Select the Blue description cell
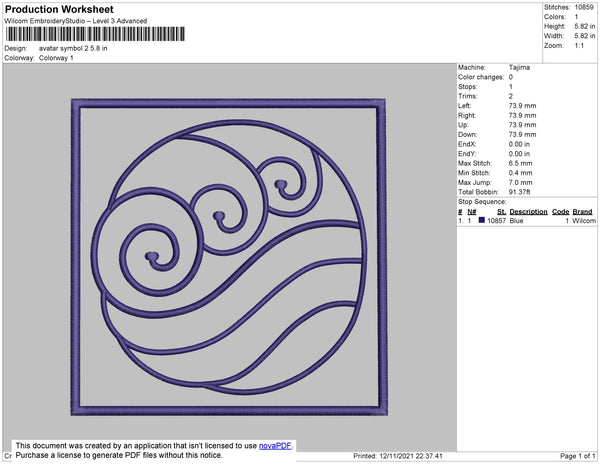The image size is (600, 464). coord(516,221)
